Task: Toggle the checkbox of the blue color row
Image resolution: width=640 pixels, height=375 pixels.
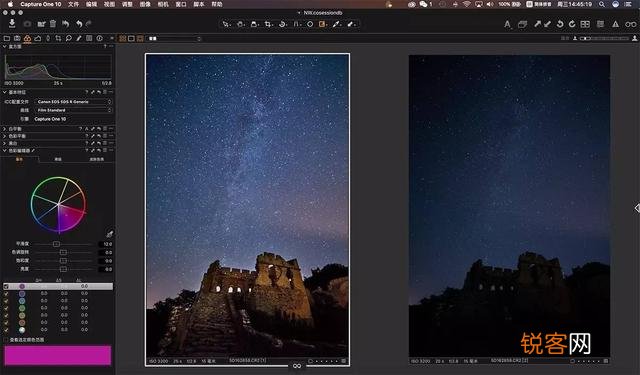Action: coord(6,301)
